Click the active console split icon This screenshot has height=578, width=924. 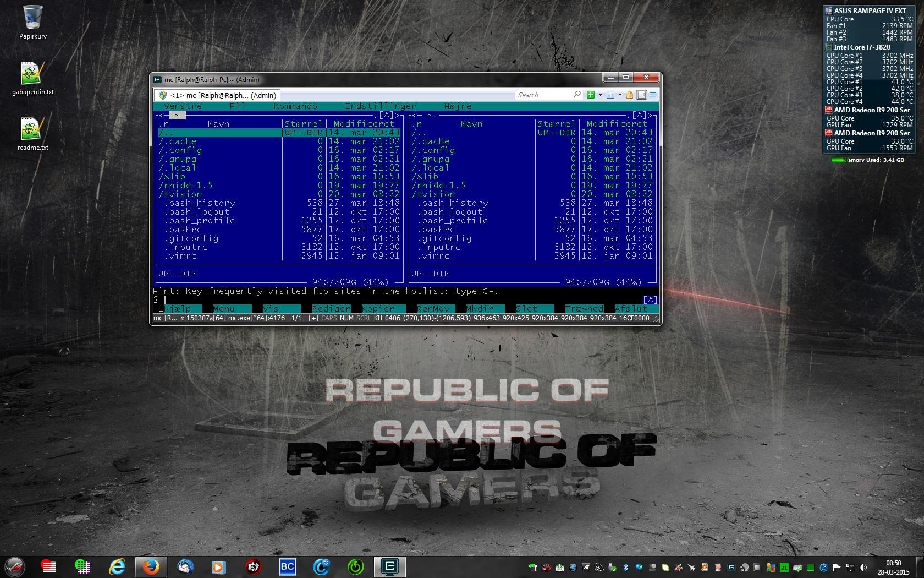[x=610, y=95]
